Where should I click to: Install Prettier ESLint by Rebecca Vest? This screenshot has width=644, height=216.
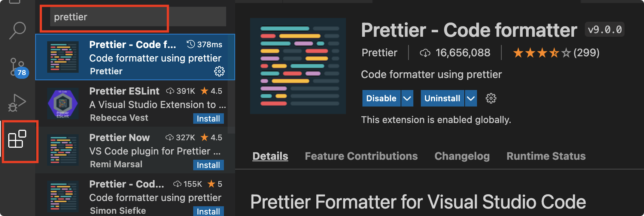point(209,118)
